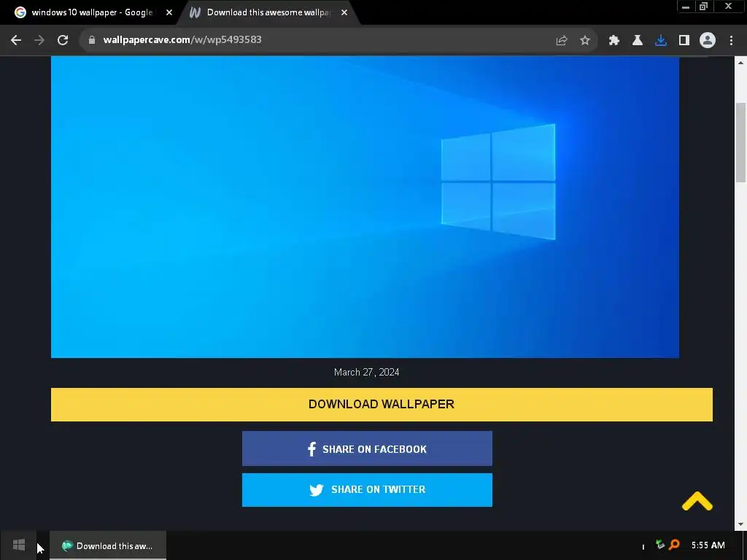
Task: Toggle the browser side panel
Action: pyautogui.click(x=684, y=41)
